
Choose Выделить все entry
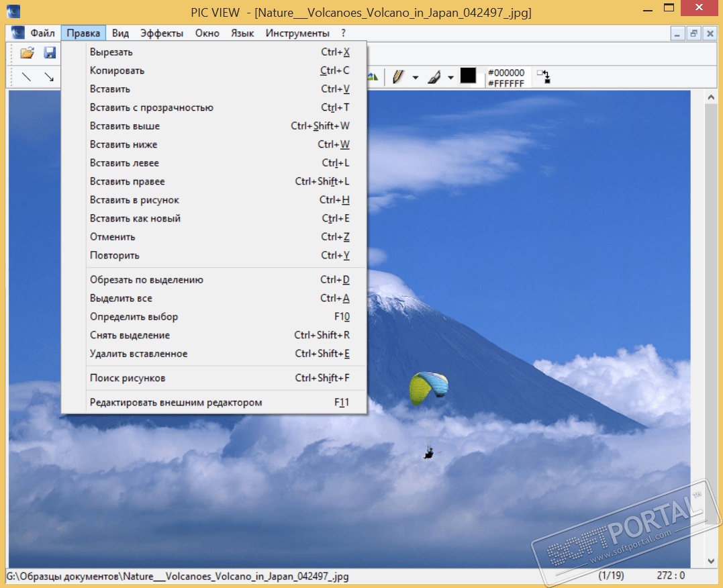point(214,298)
